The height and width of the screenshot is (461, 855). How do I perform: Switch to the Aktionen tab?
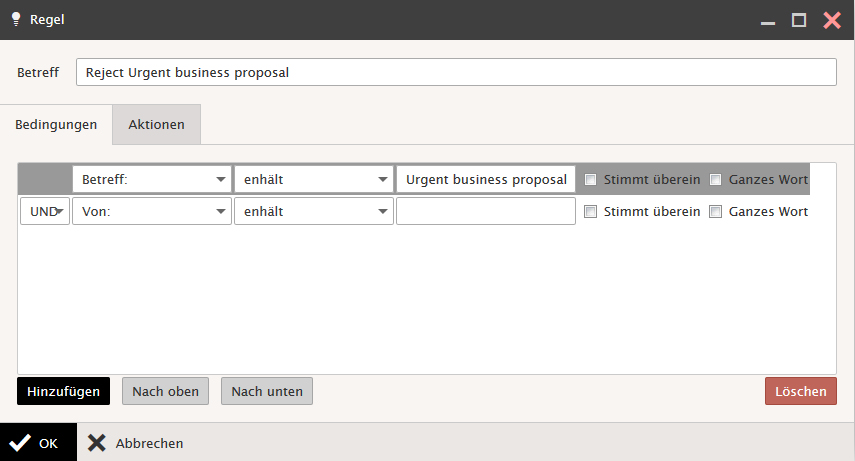pyautogui.click(x=156, y=125)
